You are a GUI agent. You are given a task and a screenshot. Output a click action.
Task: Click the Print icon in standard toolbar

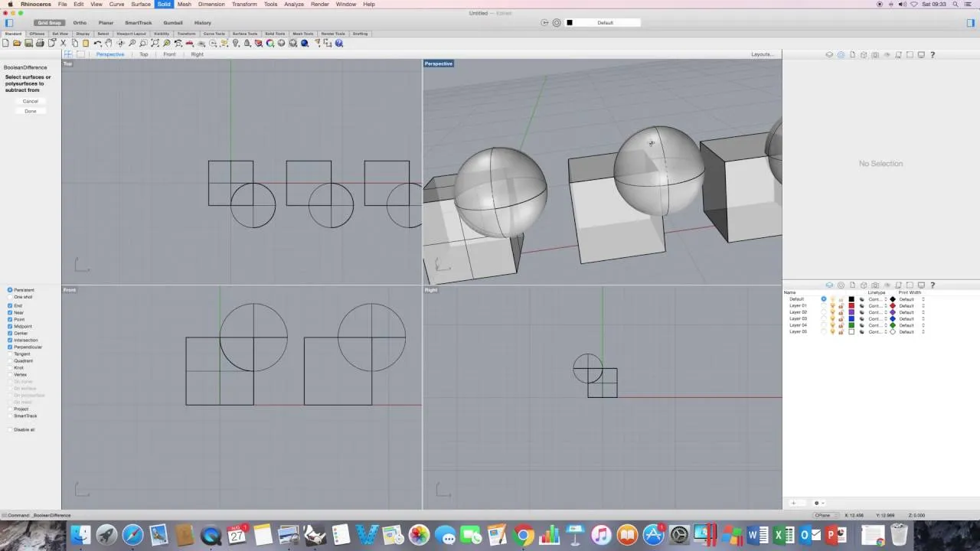40,43
